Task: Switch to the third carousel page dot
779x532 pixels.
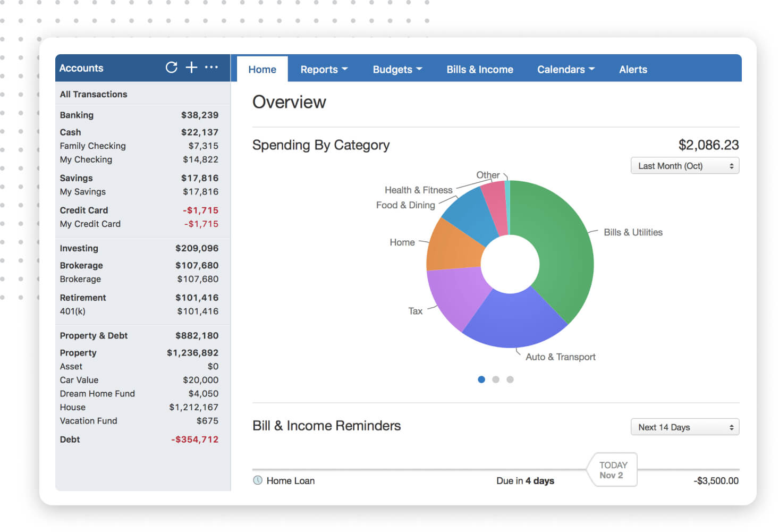Action: point(510,379)
